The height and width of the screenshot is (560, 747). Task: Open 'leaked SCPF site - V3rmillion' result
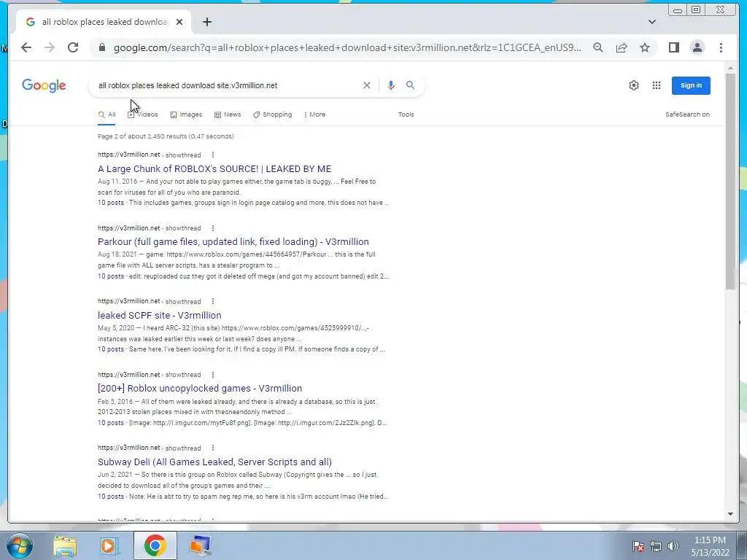(x=160, y=315)
